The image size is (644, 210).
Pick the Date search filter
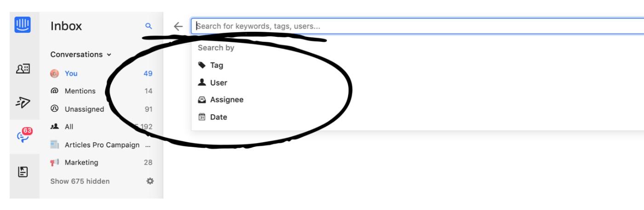218,117
